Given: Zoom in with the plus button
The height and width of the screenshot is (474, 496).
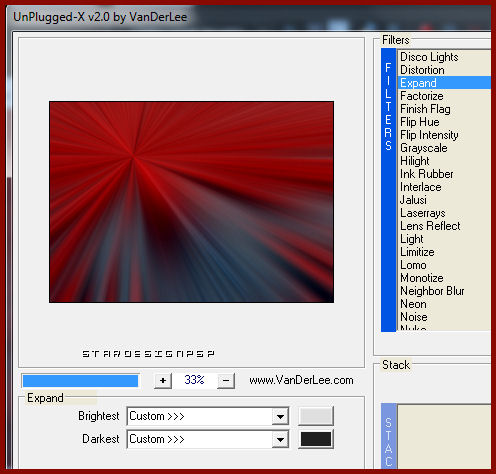Looking at the screenshot, I should [163, 381].
